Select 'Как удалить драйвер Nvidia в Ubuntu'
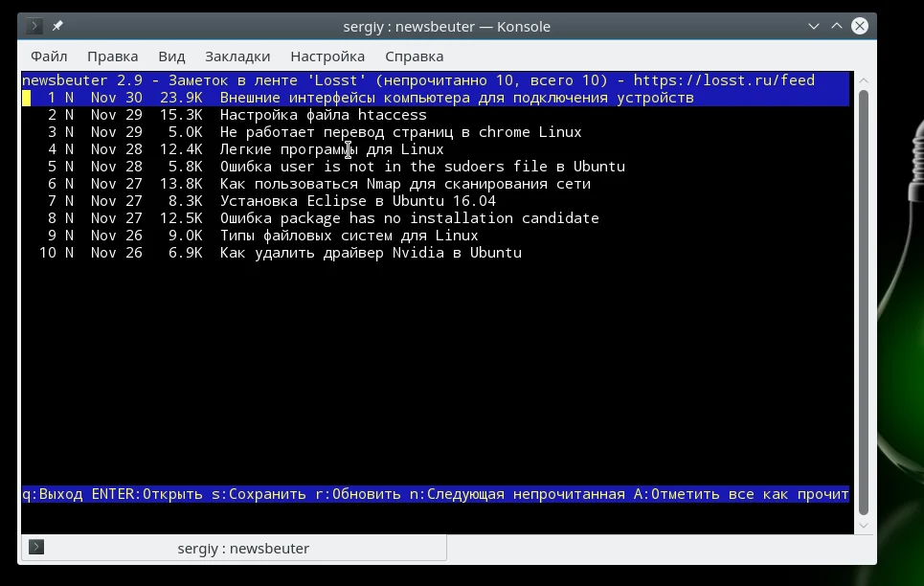 [436, 253]
